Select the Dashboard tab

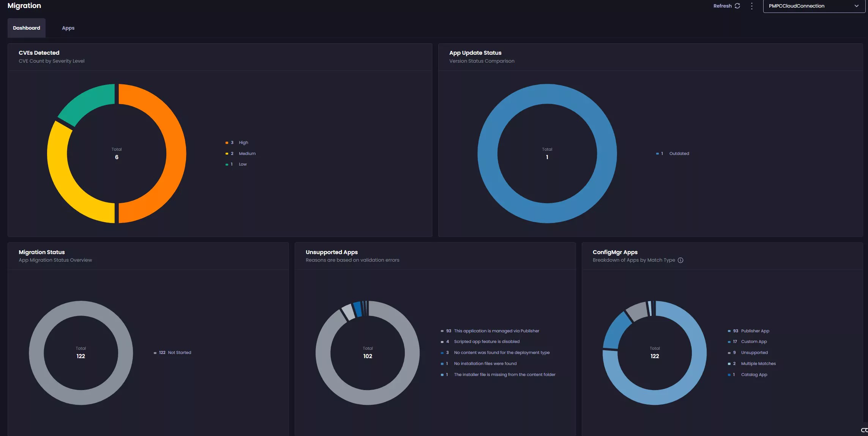point(27,28)
